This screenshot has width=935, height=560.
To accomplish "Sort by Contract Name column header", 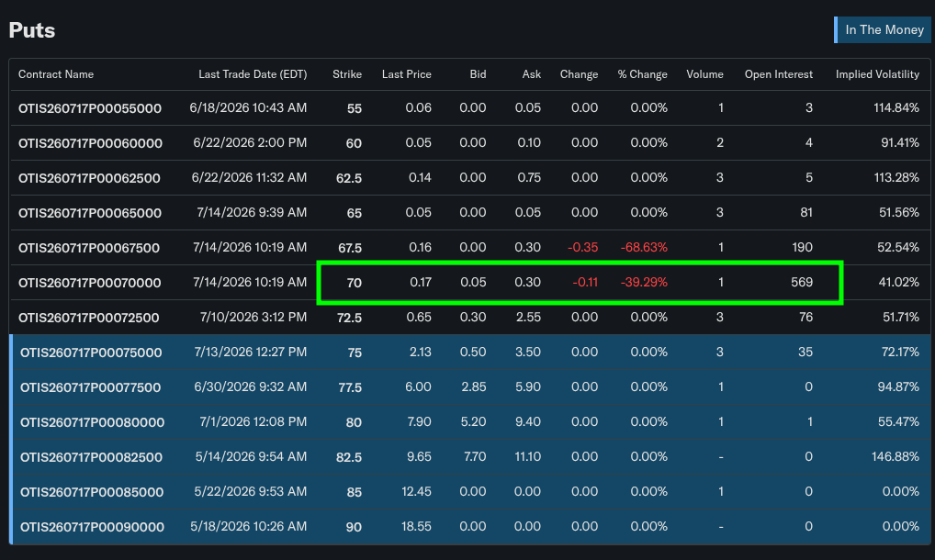I will tap(56, 74).
